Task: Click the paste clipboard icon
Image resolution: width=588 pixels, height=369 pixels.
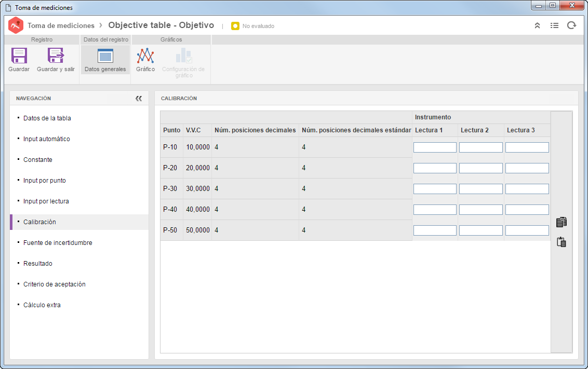Action: 562,242
